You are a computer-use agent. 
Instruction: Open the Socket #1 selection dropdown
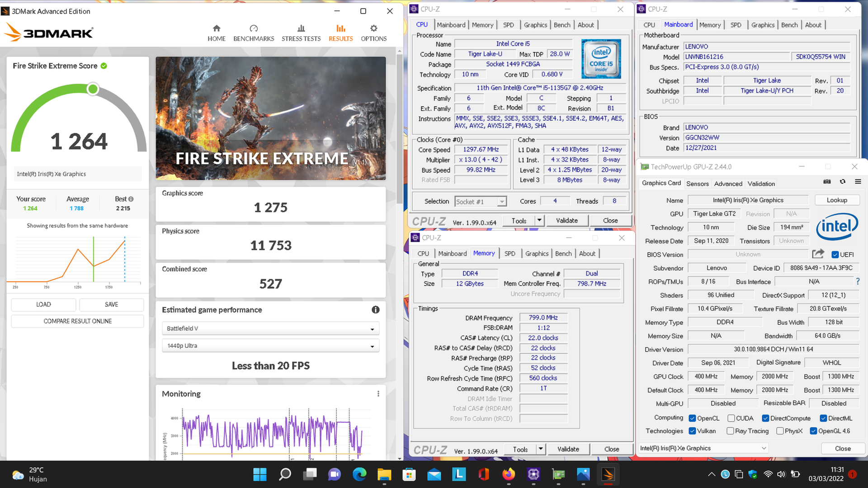(481, 202)
